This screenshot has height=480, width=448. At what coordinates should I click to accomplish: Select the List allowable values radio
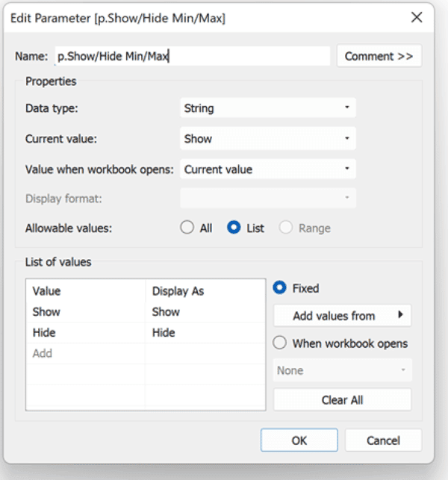pyautogui.click(x=234, y=228)
